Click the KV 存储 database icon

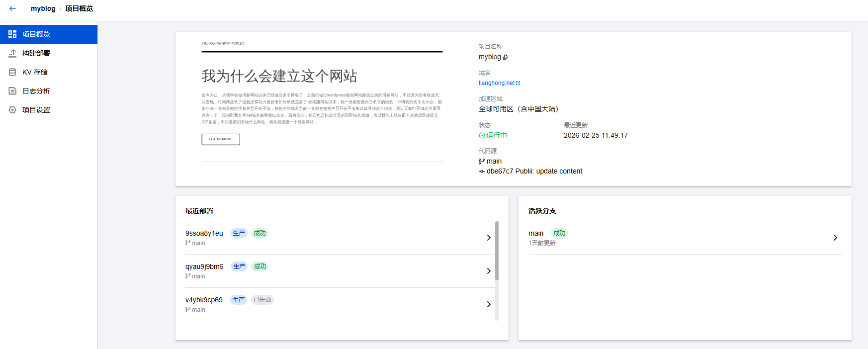(x=12, y=72)
